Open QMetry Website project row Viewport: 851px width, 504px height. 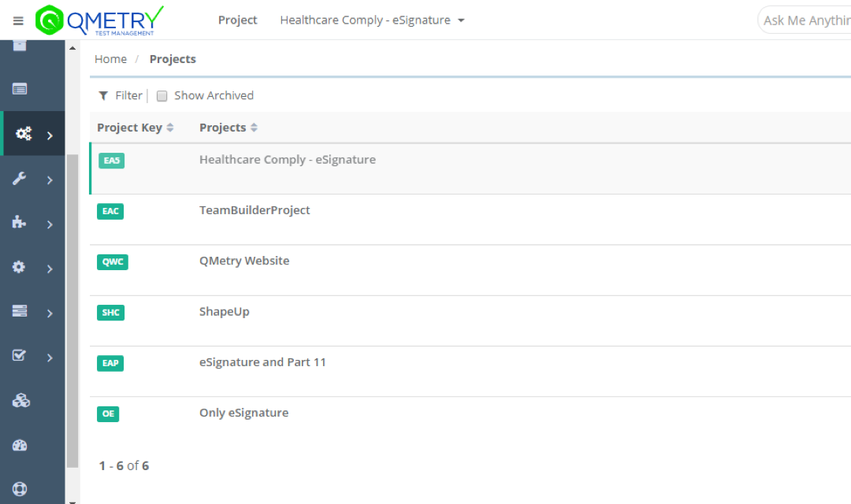(470, 269)
